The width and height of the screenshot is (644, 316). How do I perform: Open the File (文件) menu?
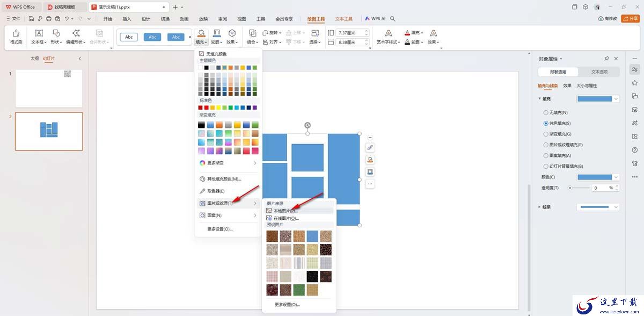(13, 19)
